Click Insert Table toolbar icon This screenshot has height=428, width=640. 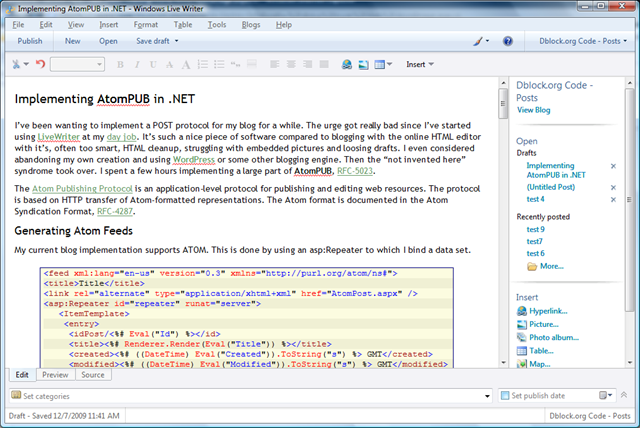[x=380, y=64]
